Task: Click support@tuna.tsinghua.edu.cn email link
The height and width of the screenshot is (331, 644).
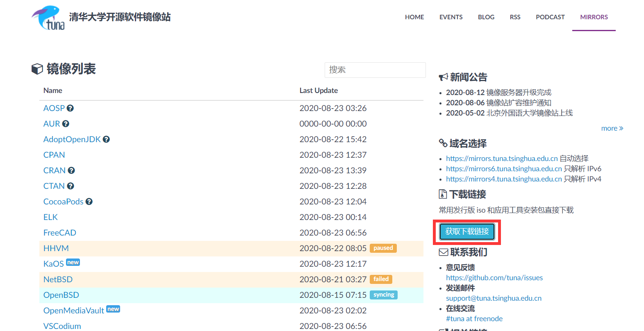Action: [494, 298]
